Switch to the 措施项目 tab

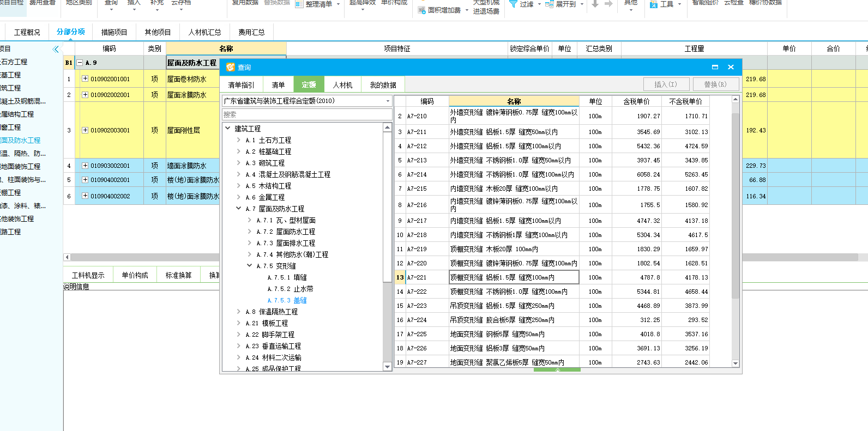[x=114, y=33]
